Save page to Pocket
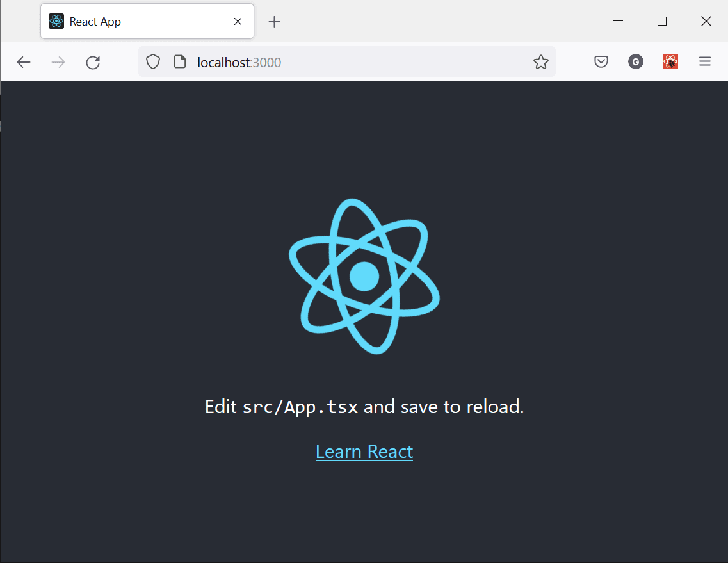The image size is (728, 563). click(601, 61)
